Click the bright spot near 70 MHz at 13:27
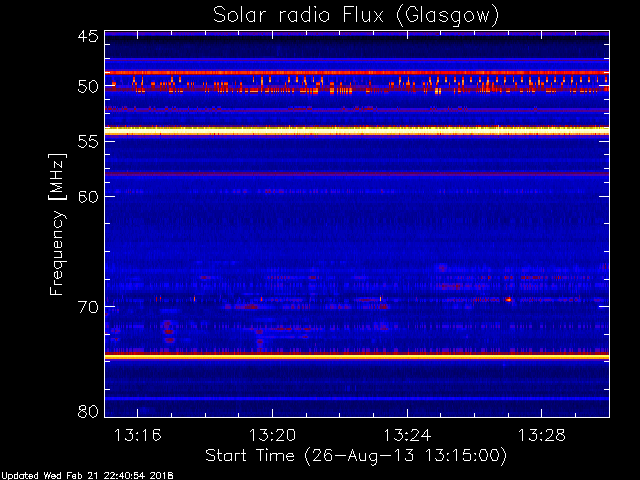This screenshot has height=480, width=640. 508,300
